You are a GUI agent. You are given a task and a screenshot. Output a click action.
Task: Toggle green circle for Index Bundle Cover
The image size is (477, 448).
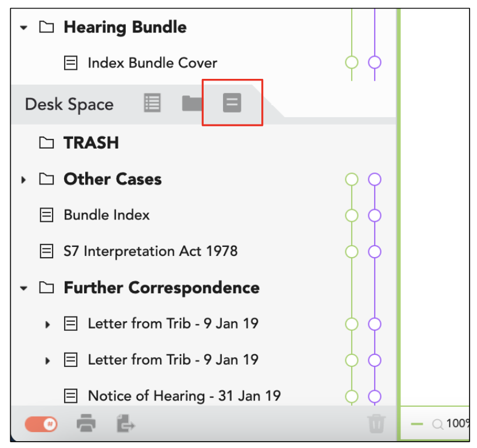(x=352, y=62)
